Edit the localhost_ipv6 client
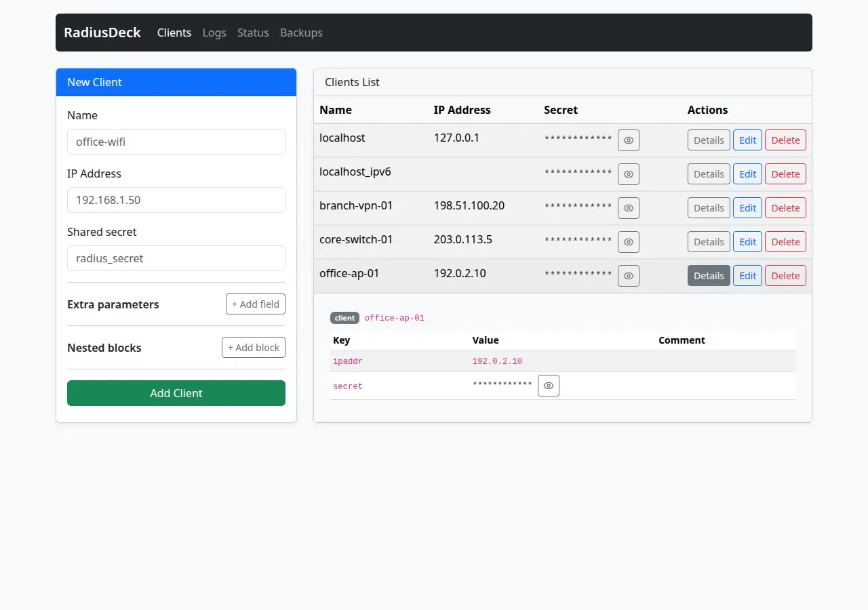Image resolution: width=868 pixels, height=610 pixels. coord(747,174)
